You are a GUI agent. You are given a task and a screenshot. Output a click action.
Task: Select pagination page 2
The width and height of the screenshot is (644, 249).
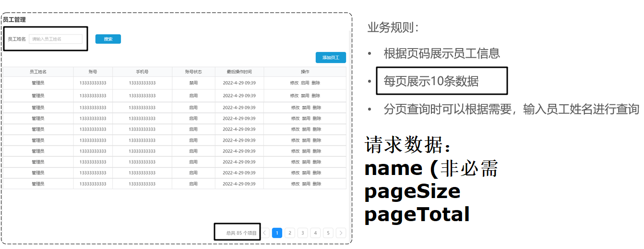click(x=290, y=233)
